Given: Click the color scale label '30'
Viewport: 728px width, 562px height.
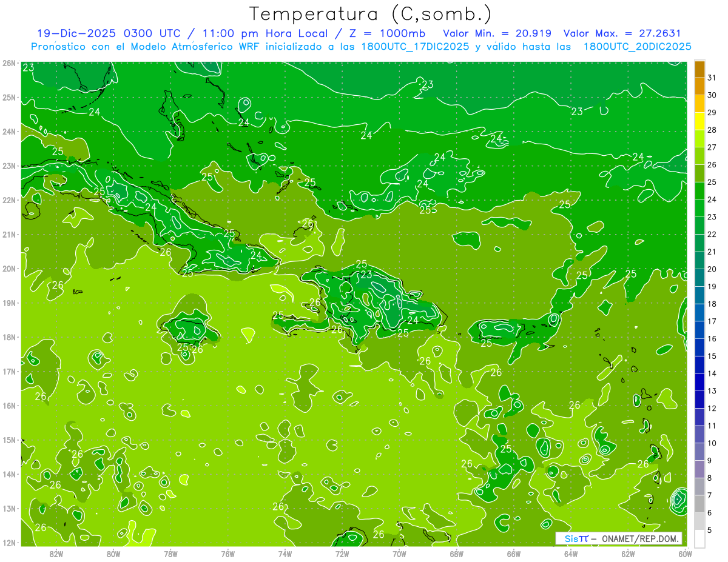Looking at the screenshot, I should (712, 95).
